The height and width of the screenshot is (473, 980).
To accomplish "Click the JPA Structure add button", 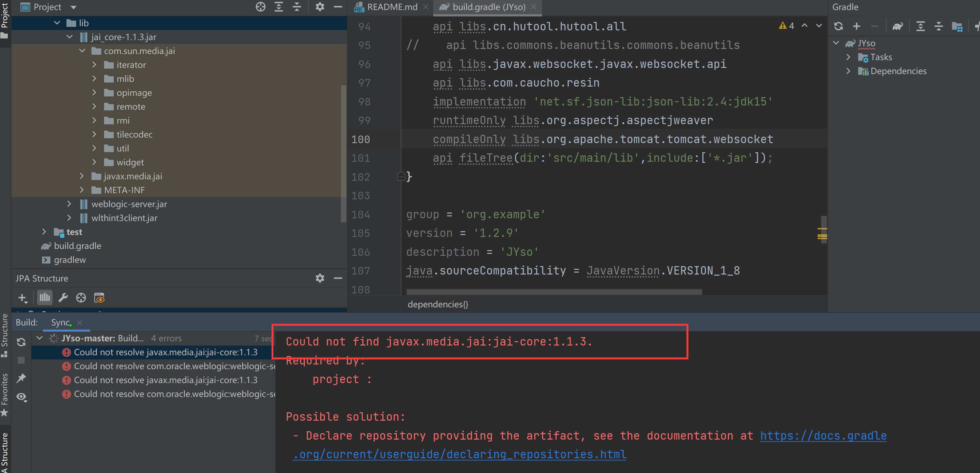I will click(x=23, y=298).
